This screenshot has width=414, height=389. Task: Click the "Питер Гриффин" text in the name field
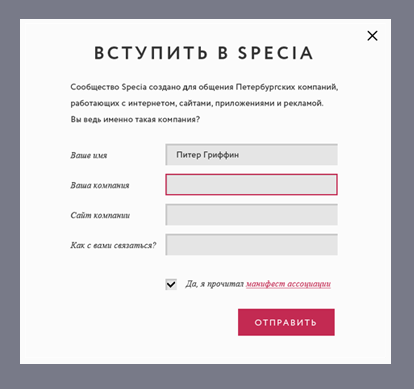coord(207,155)
